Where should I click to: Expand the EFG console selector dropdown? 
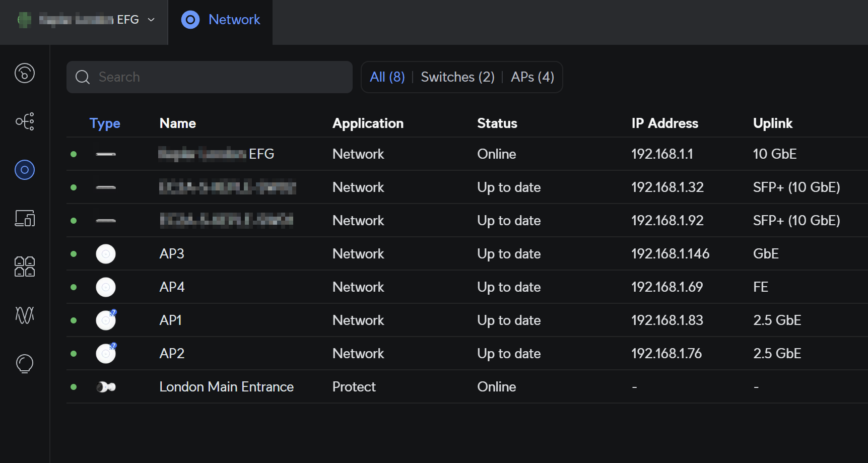pos(151,20)
